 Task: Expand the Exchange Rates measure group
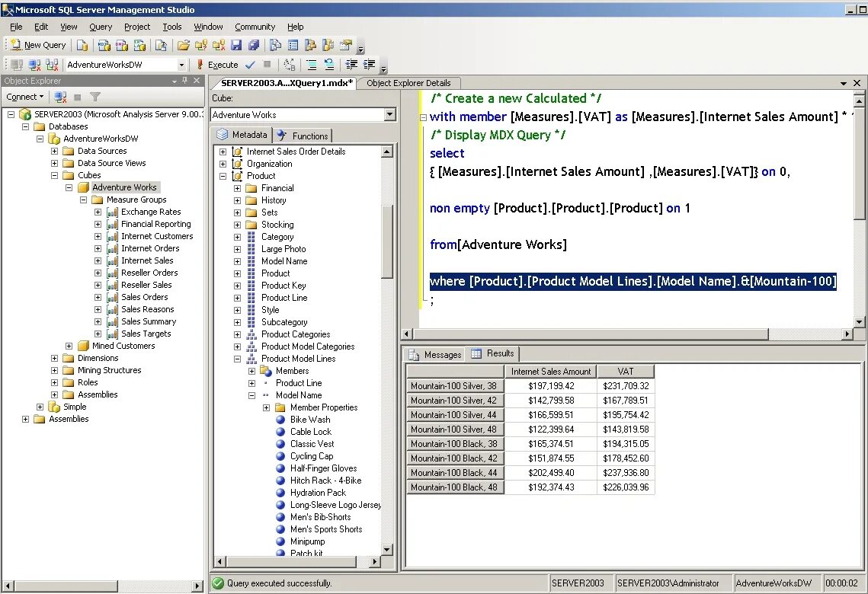[x=98, y=212]
